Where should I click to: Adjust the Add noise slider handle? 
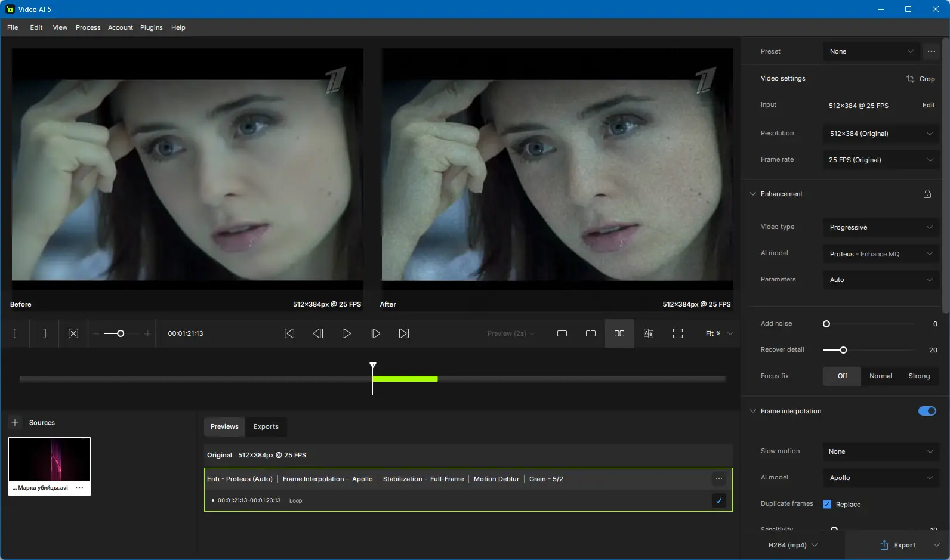tap(826, 324)
